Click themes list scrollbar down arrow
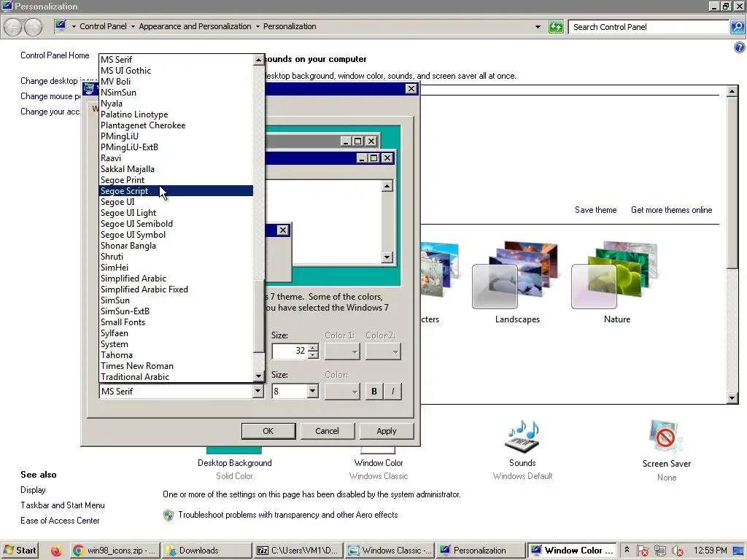This screenshot has width=747, height=560. coord(732,398)
